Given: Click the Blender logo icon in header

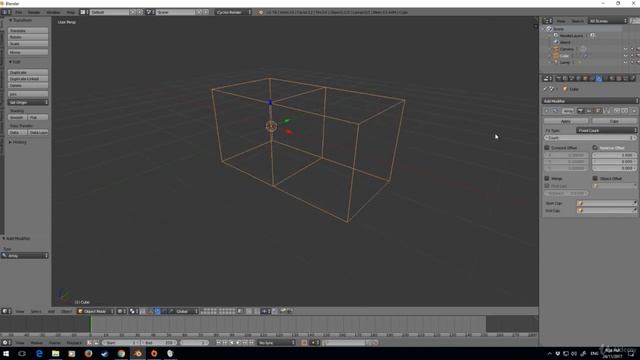Looking at the screenshot, I should click(x=260, y=12).
